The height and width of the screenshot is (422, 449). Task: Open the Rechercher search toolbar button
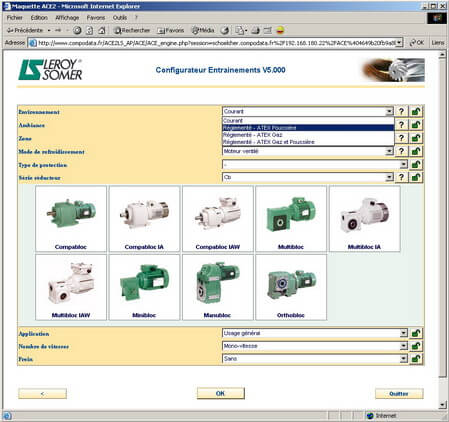[x=132, y=30]
